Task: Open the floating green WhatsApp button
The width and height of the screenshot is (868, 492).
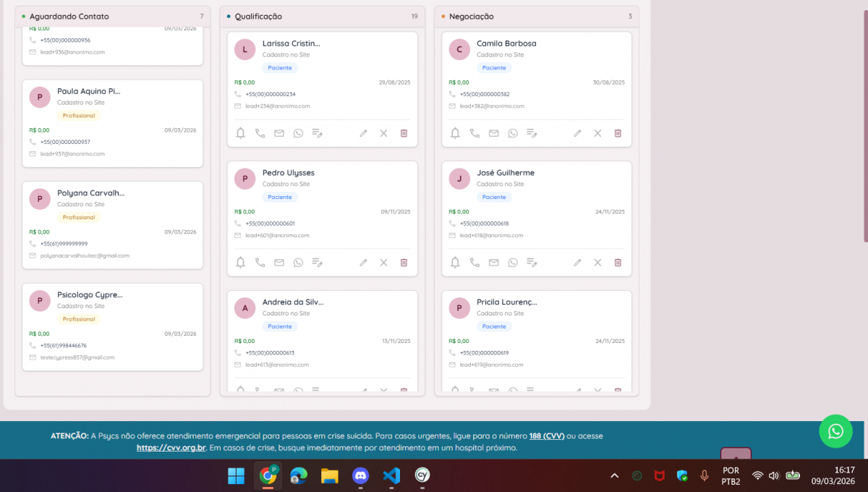Action: (835, 431)
